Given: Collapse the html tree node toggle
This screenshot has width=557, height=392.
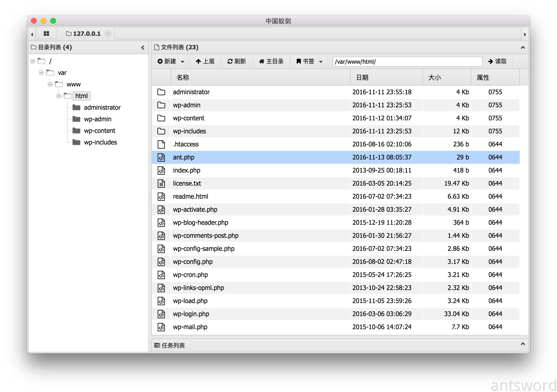Looking at the screenshot, I should coord(59,96).
